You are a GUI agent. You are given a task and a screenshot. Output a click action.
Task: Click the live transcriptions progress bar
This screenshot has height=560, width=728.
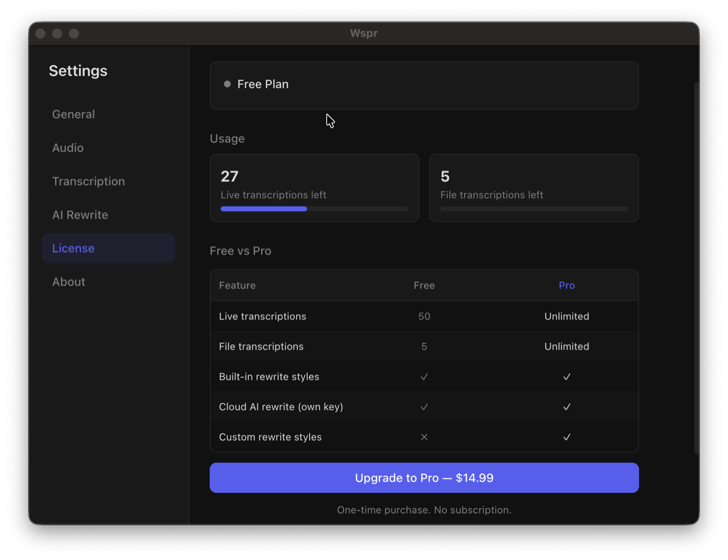point(314,209)
